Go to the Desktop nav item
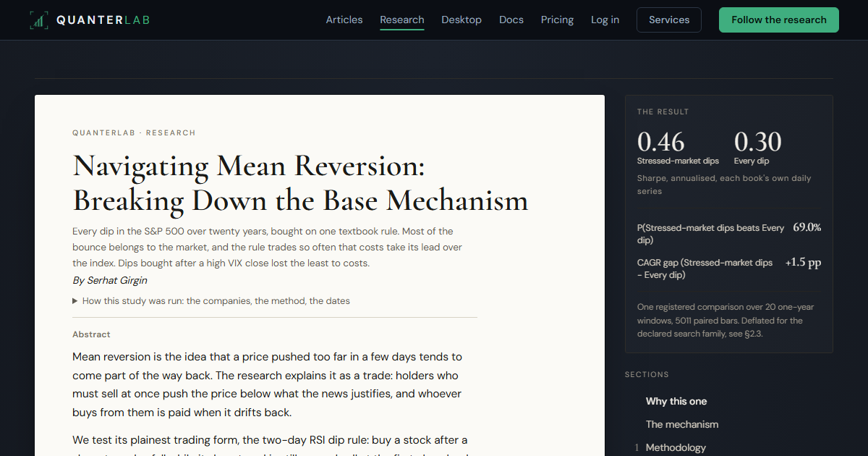This screenshot has width=868, height=456. [x=461, y=20]
